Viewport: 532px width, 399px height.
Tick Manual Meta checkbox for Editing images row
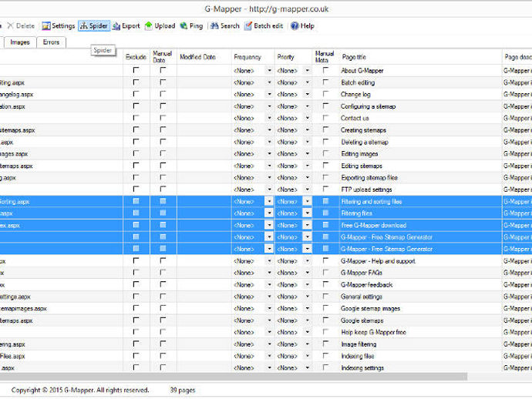pos(325,153)
